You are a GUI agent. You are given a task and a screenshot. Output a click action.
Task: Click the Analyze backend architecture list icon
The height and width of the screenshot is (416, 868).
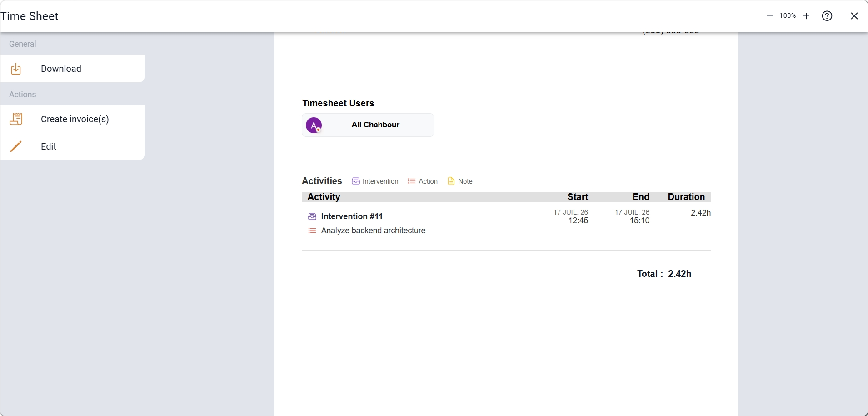[312, 231]
